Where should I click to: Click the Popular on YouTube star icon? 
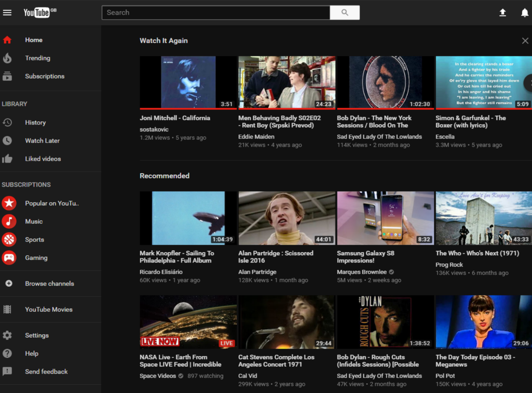(x=9, y=203)
